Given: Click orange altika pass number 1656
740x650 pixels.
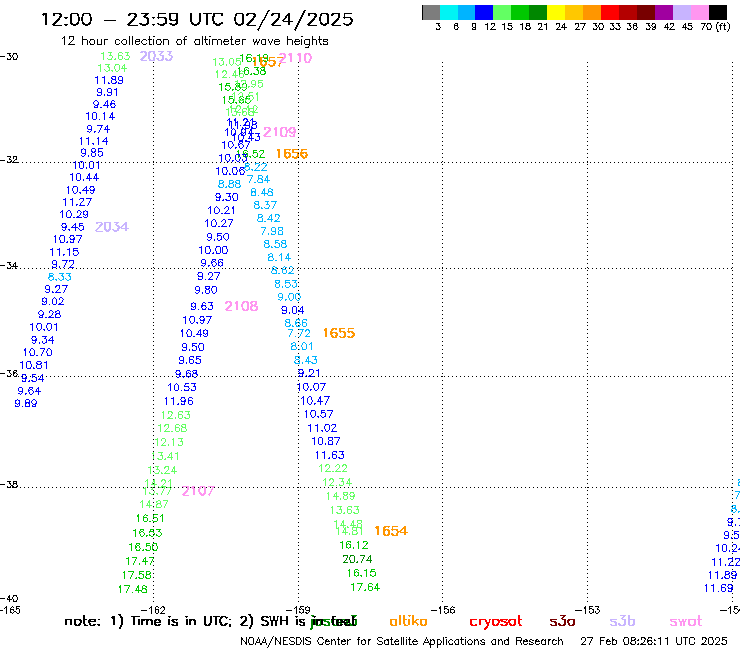Looking at the screenshot, I should click(292, 154).
